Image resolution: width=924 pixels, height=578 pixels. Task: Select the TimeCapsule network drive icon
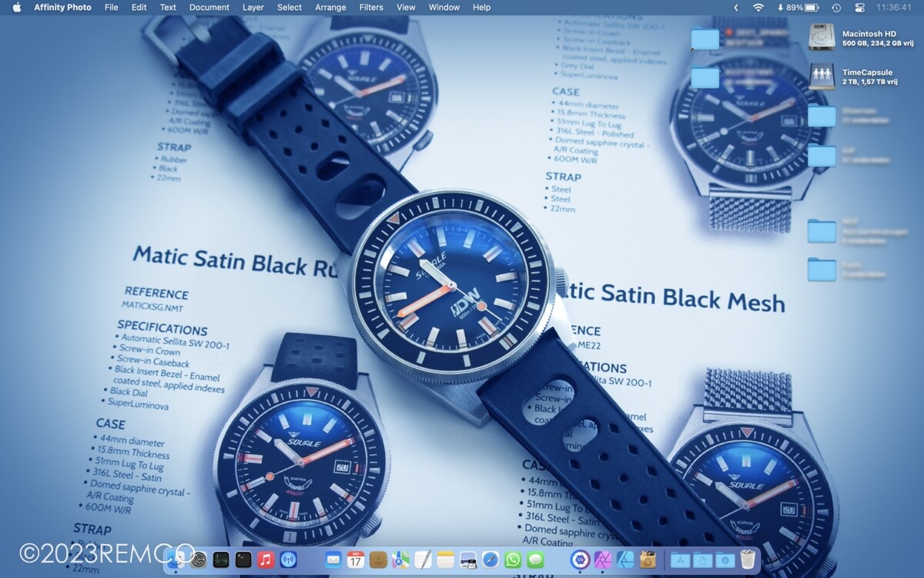click(x=822, y=76)
